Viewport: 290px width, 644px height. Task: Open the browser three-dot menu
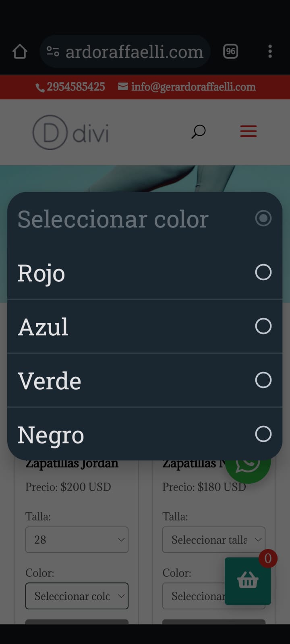tap(270, 52)
